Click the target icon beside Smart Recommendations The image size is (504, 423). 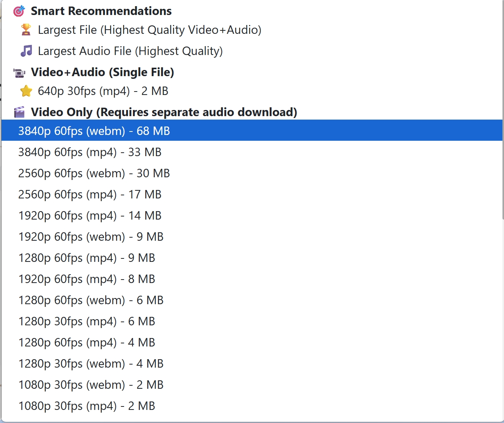19,11
